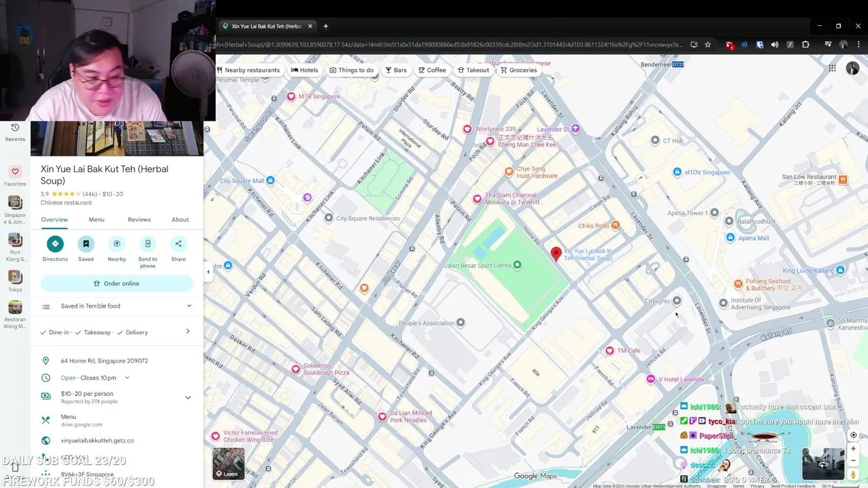This screenshot has height=488, width=868.
Task: Zoom in on the map
Action: (x=854, y=449)
